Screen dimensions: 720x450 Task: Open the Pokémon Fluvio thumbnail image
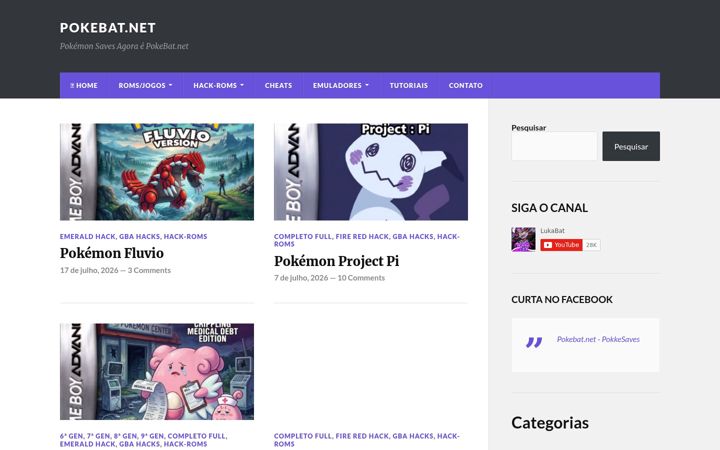[157, 172]
